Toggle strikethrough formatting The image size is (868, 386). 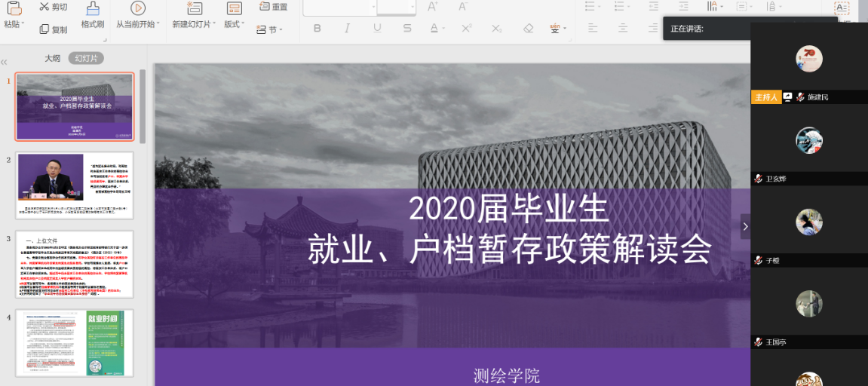[407, 29]
